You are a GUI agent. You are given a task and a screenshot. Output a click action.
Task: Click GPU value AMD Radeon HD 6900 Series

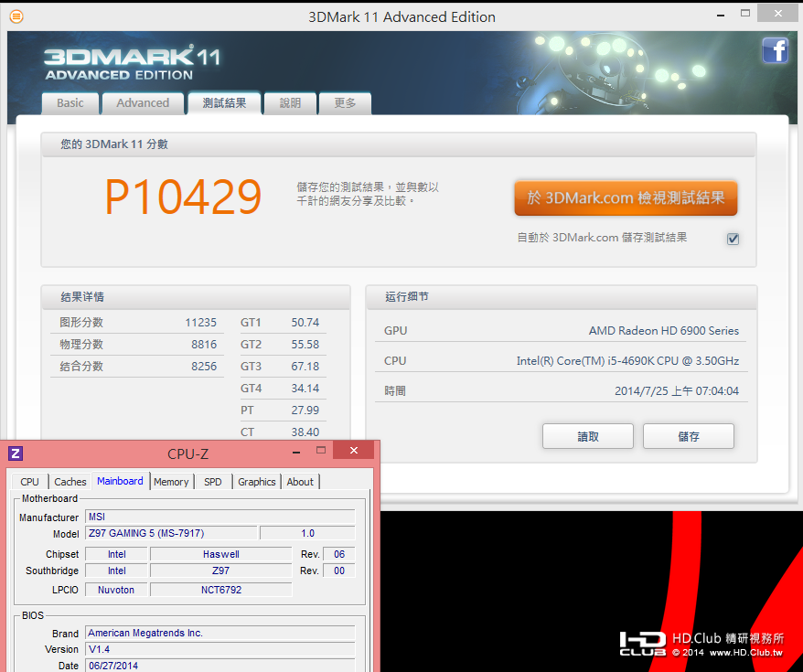(x=664, y=331)
